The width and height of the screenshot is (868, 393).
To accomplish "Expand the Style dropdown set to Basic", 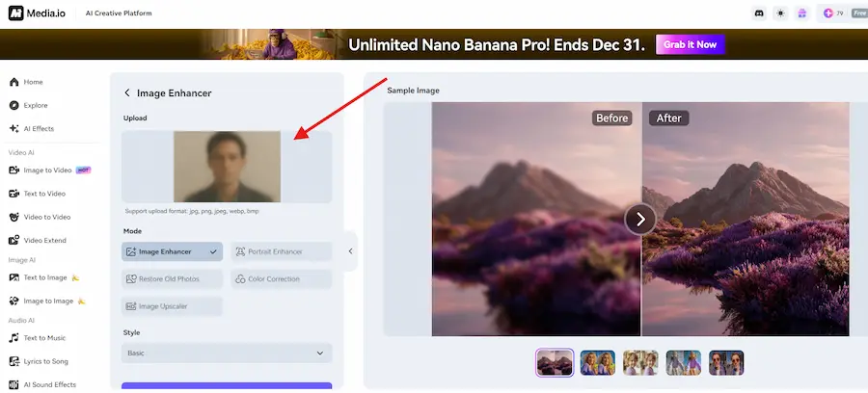I will point(227,354).
